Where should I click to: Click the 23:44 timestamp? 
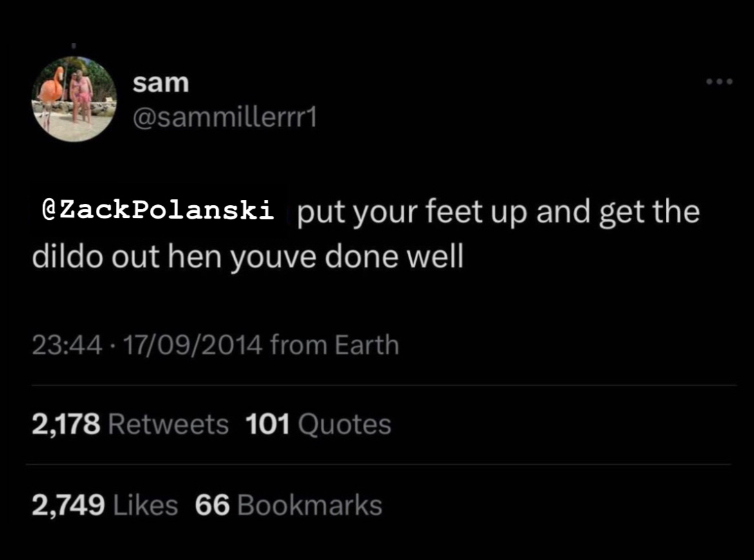[67, 346]
